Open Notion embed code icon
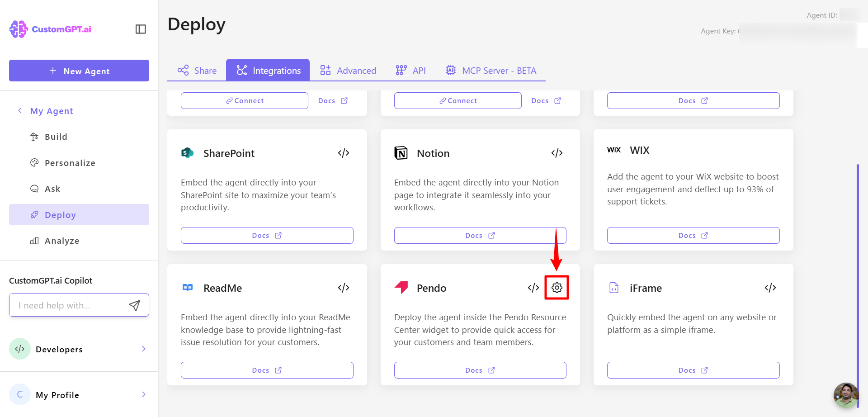868x417 pixels. [x=557, y=153]
